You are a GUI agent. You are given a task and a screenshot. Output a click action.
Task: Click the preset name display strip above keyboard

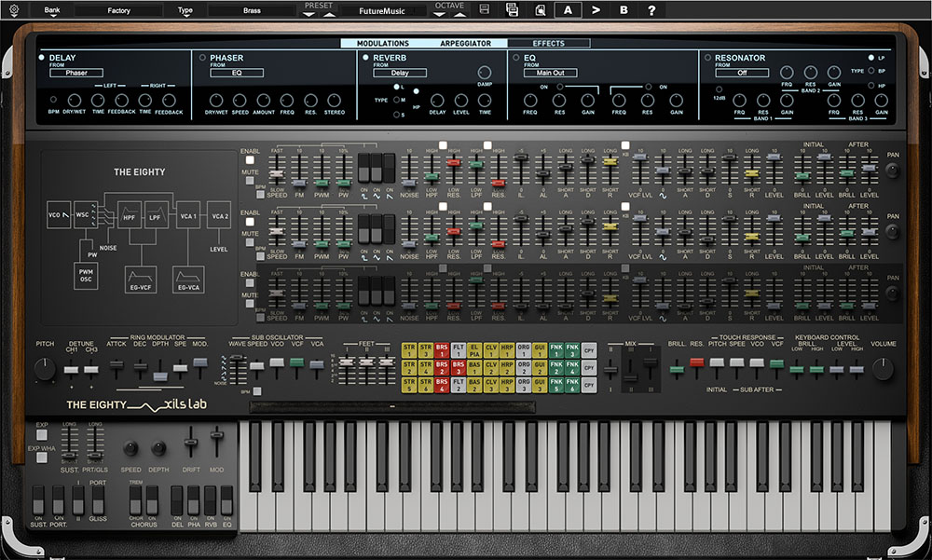[392, 407]
